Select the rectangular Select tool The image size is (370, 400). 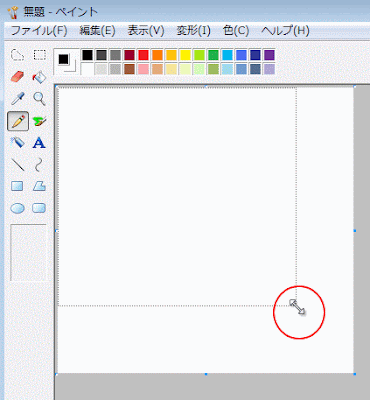(x=39, y=55)
